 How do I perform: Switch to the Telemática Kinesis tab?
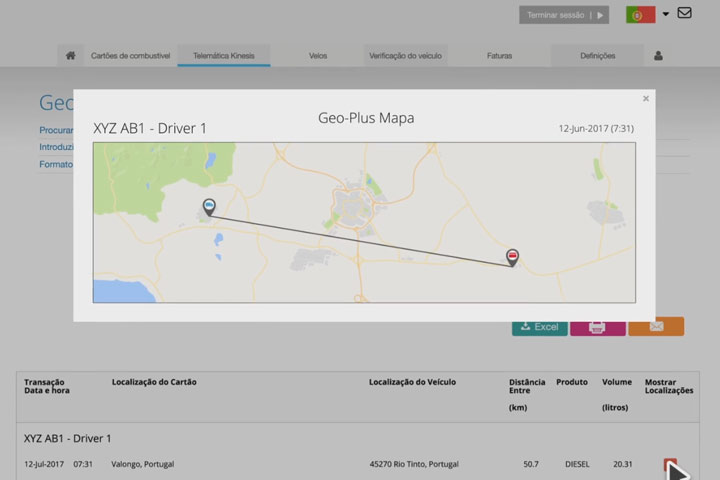[224, 56]
